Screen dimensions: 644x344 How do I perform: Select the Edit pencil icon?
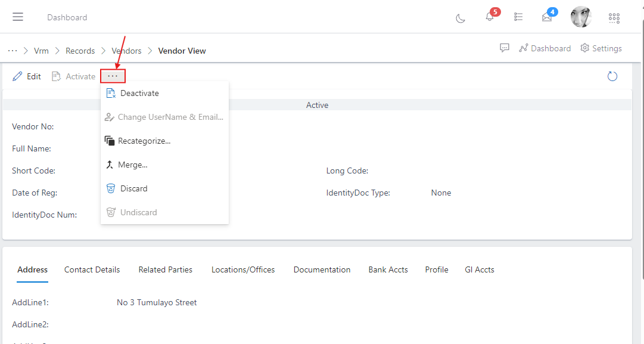point(17,76)
